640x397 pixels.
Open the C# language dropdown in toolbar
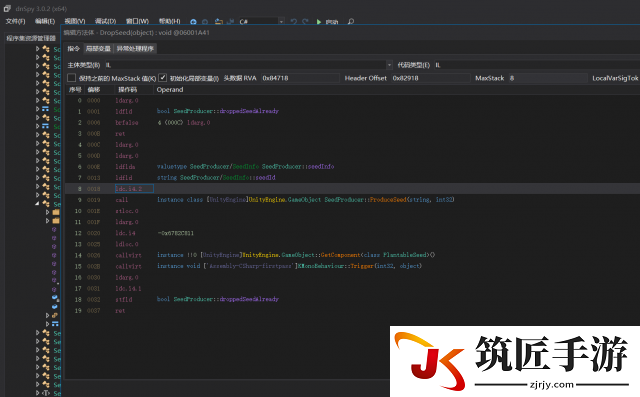pos(261,22)
